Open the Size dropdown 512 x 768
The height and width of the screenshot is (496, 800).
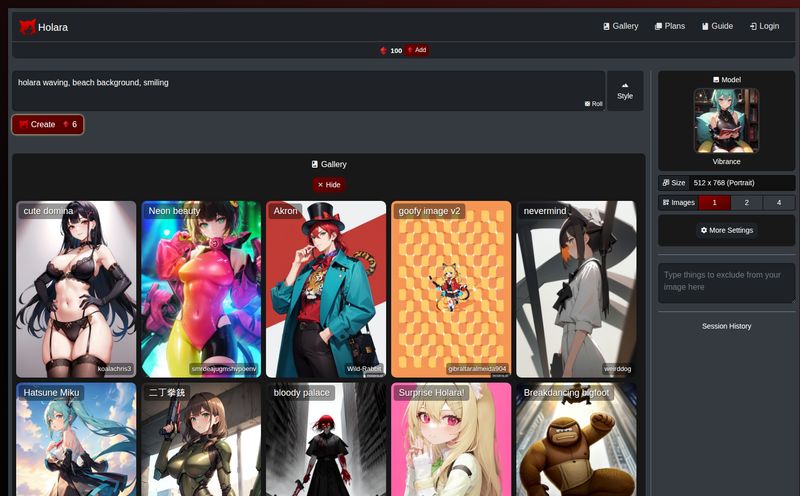pos(742,183)
